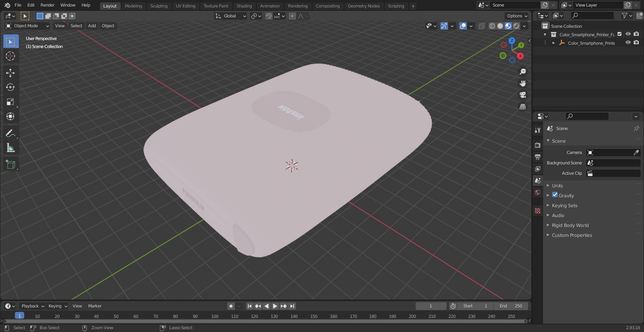This screenshot has width=644, height=332.
Task: Open the Options dropdown in the viewport
Action: point(517,16)
